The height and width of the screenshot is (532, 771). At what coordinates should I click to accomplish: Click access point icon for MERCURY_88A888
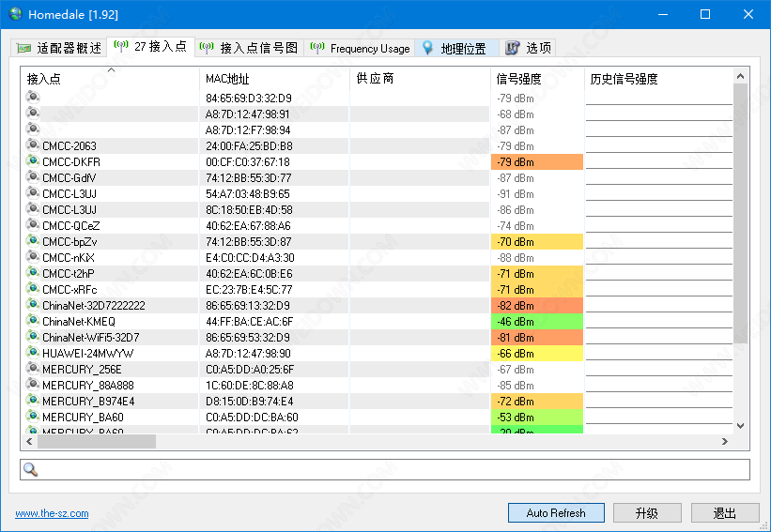click(33, 384)
